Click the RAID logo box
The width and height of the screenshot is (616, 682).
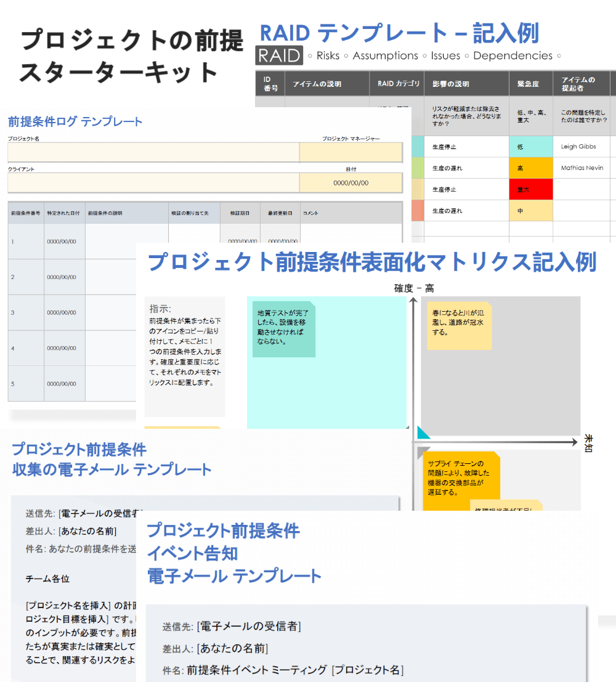pyautogui.click(x=279, y=55)
